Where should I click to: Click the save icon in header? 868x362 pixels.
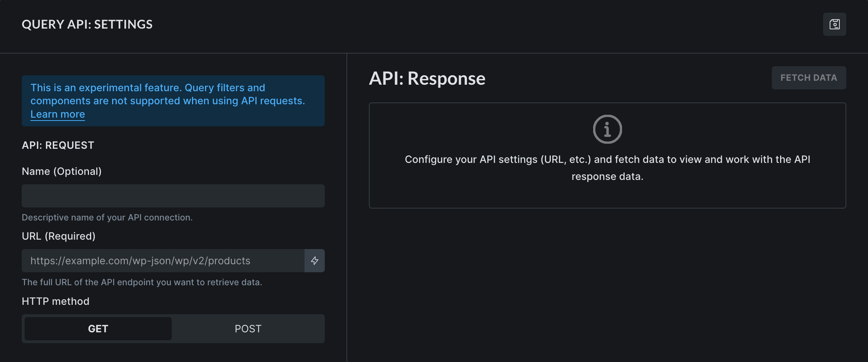click(x=834, y=24)
